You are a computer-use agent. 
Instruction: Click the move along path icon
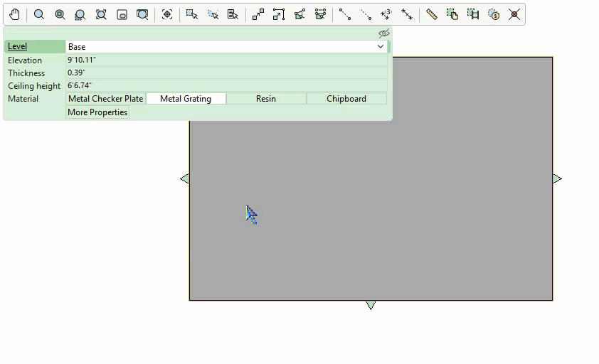click(279, 14)
